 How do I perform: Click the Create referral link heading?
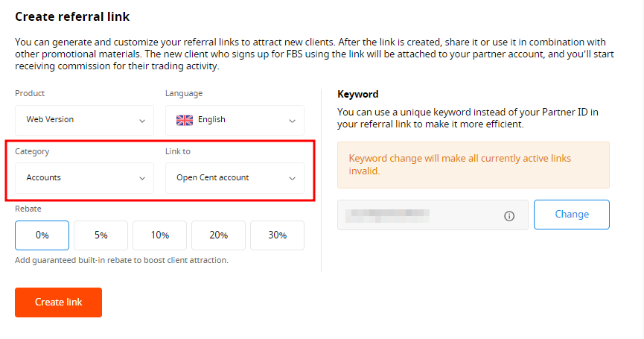coord(72,16)
